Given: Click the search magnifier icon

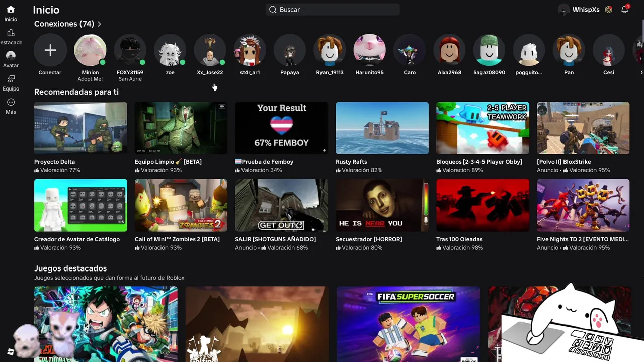Looking at the screenshot, I should point(273,10).
